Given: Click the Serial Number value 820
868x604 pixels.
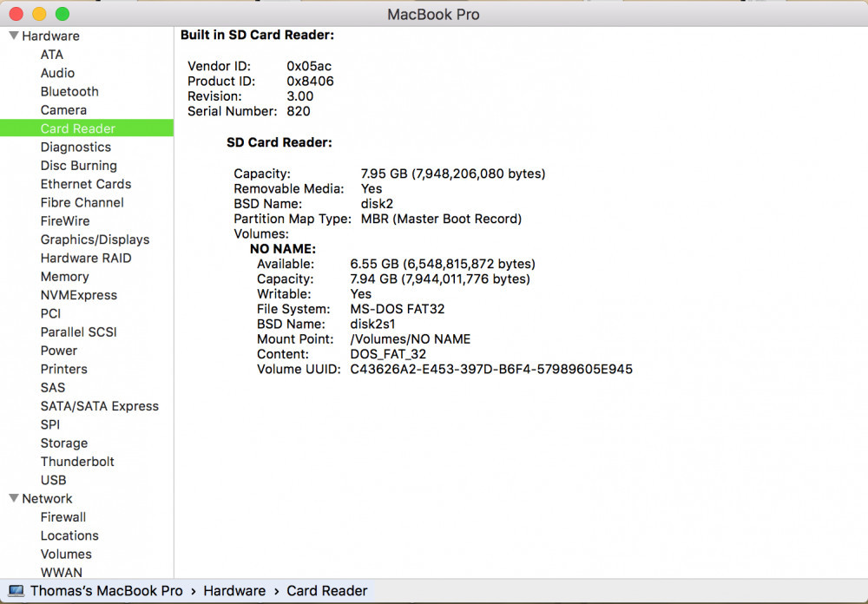Looking at the screenshot, I should 299,111.
